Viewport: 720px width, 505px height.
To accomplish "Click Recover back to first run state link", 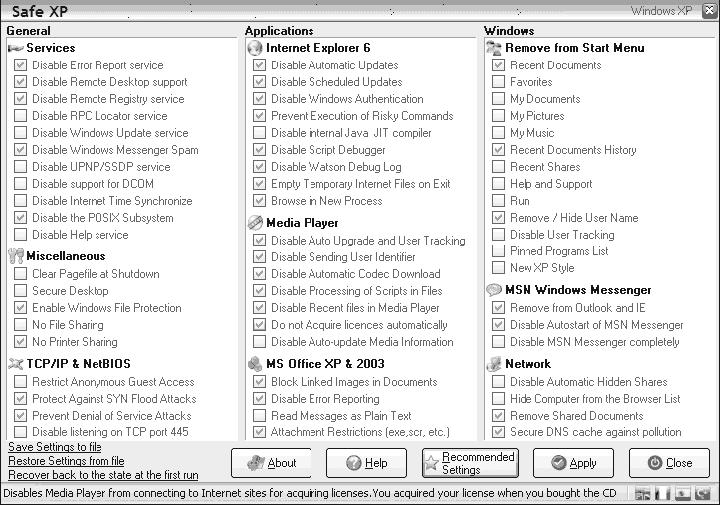I will (x=103, y=475).
